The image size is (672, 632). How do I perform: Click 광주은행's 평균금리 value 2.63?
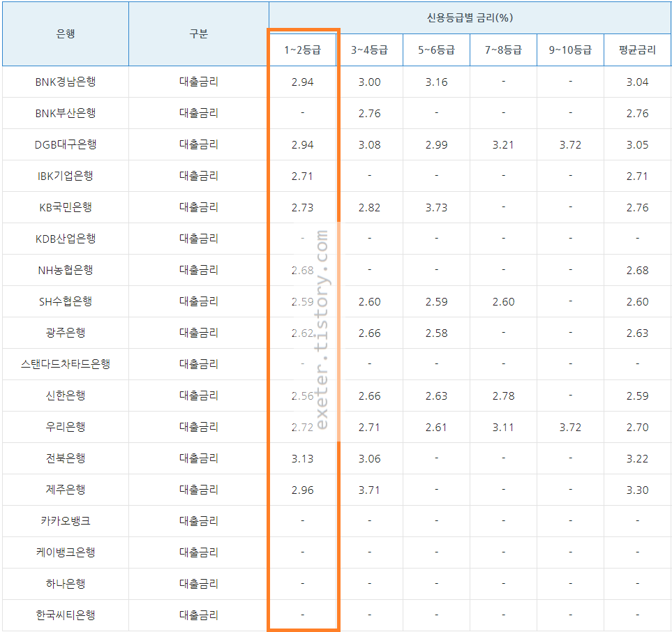[637, 333]
